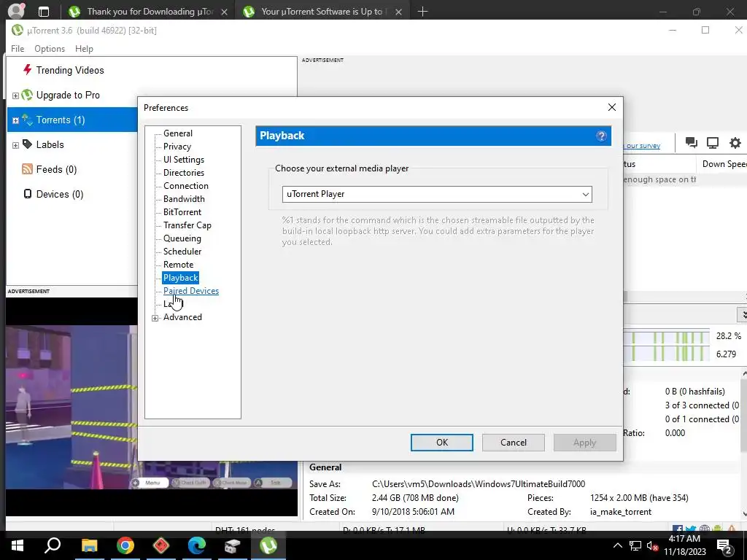Click the Apply button

584,443
